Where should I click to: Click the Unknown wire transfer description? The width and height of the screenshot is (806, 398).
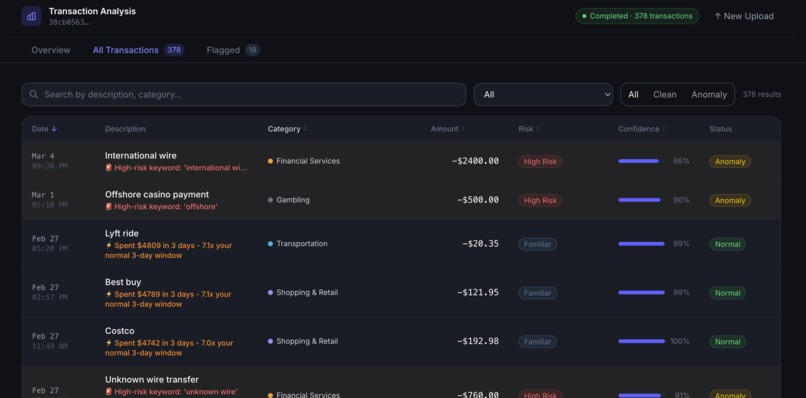[152, 379]
